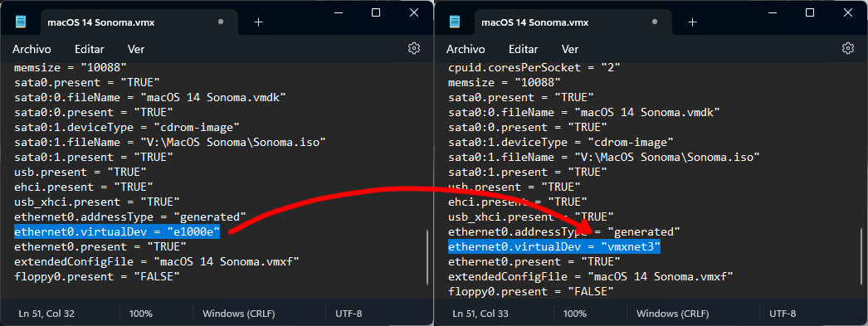Open Archivo menu in left window
Viewport: 868px width, 326px height.
(32, 49)
